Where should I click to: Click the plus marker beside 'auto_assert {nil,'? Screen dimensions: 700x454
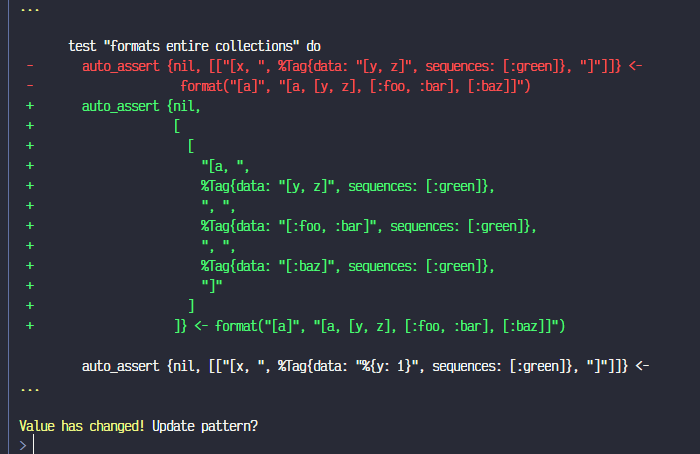(30, 106)
